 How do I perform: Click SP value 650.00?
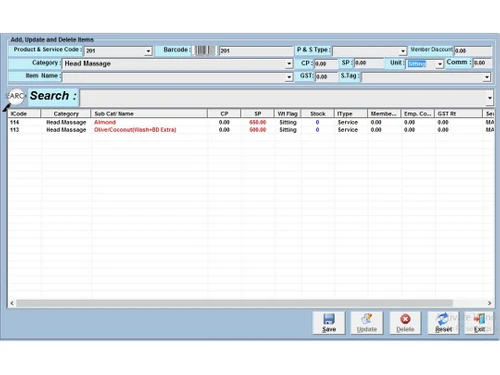(258, 122)
